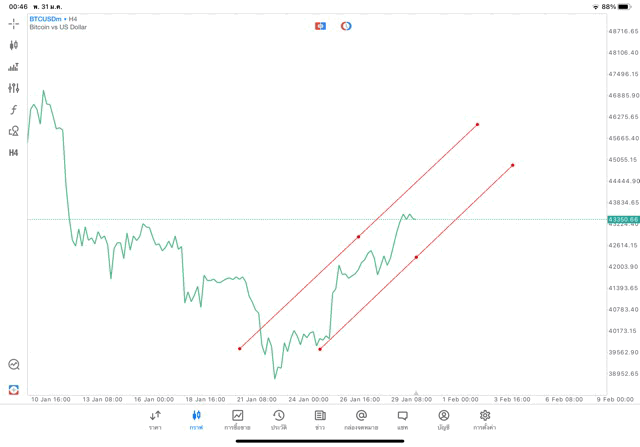Image resolution: width=640 pixels, height=447 pixels.
Task: Toggle the crosshair cursor tool
Action: tap(14, 23)
